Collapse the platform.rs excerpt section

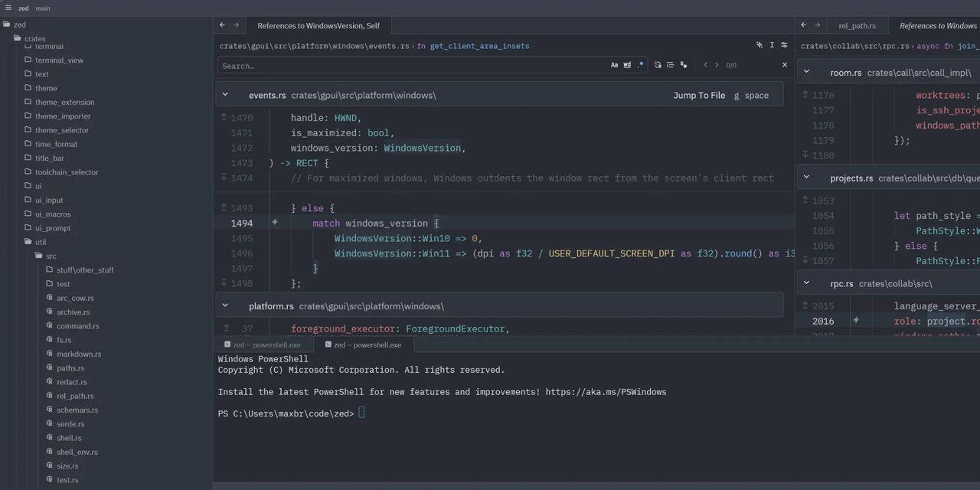(225, 305)
